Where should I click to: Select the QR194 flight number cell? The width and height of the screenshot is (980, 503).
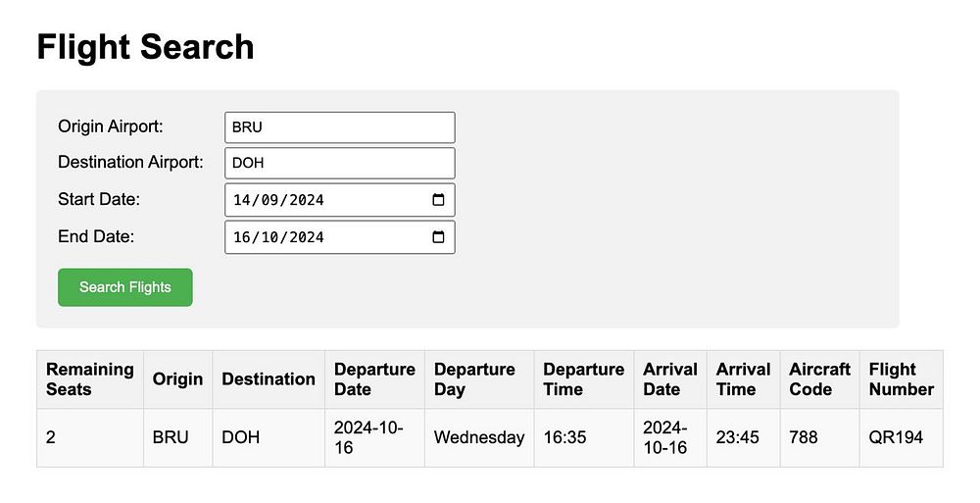(896, 437)
